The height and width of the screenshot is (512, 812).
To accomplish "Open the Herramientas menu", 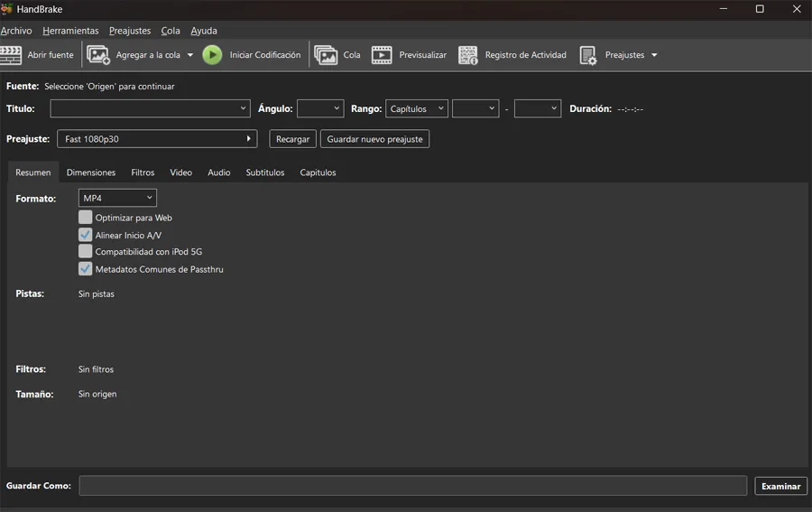I will tap(70, 31).
